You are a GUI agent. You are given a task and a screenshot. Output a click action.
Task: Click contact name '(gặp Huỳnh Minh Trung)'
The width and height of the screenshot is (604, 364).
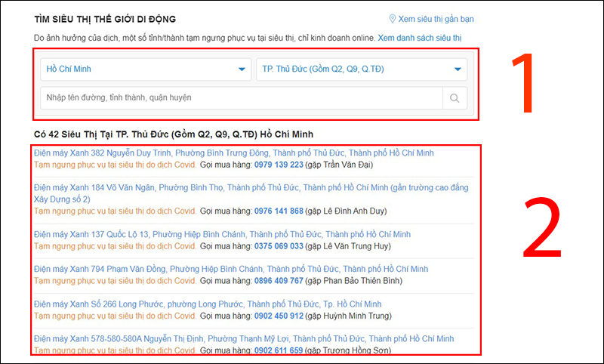point(348,316)
